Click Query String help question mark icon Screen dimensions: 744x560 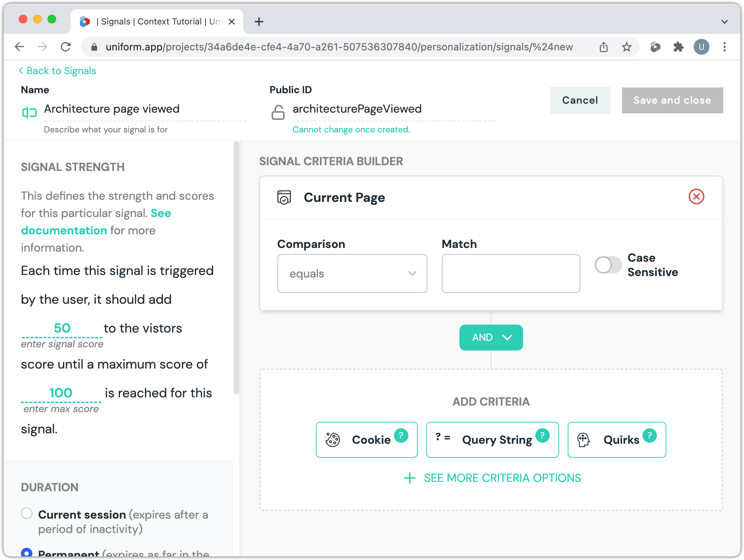point(542,435)
